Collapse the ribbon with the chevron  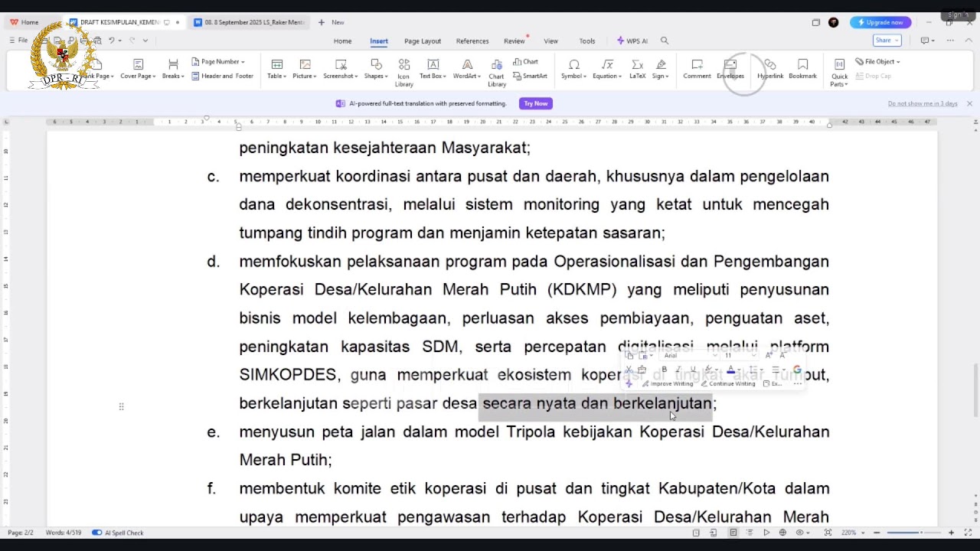coord(970,41)
